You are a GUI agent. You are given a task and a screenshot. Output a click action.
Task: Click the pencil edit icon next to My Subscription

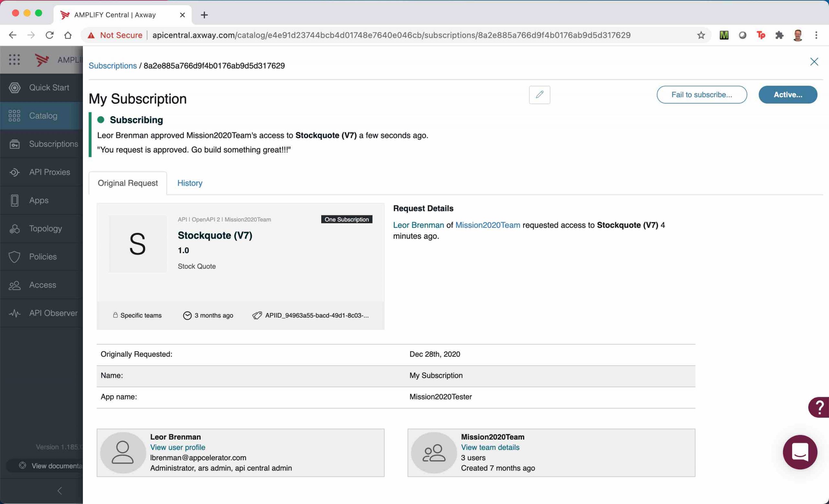tap(539, 95)
